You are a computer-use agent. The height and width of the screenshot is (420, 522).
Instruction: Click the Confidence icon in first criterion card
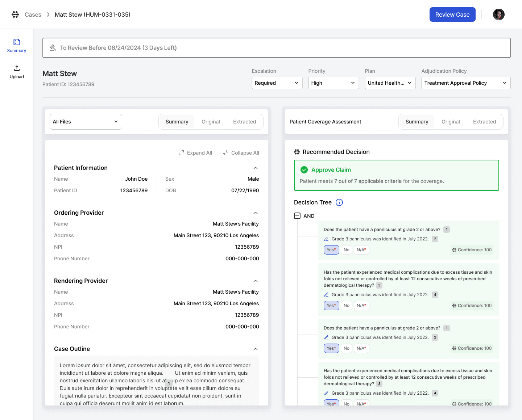tap(454, 250)
